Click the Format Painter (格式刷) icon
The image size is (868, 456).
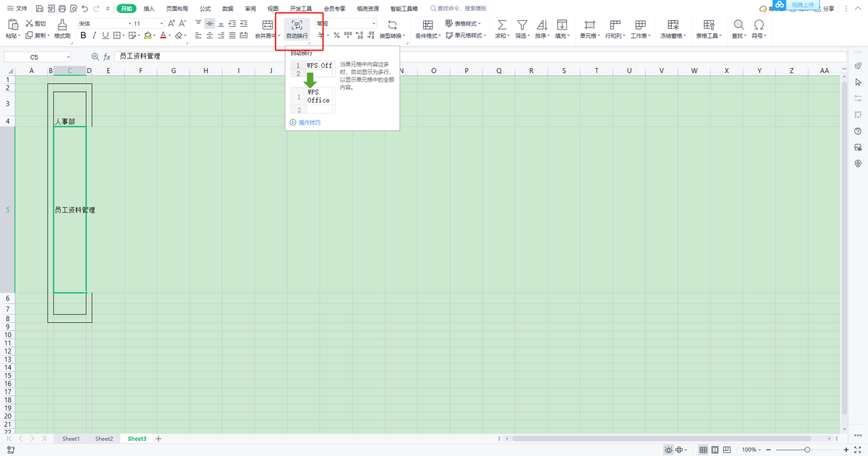(62, 25)
